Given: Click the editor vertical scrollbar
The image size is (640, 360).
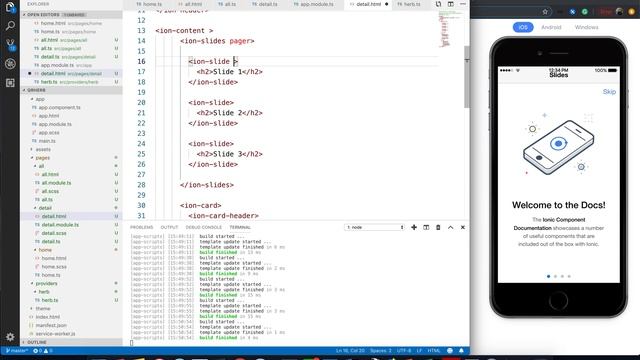Looking at the screenshot, I should pos(467,77).
